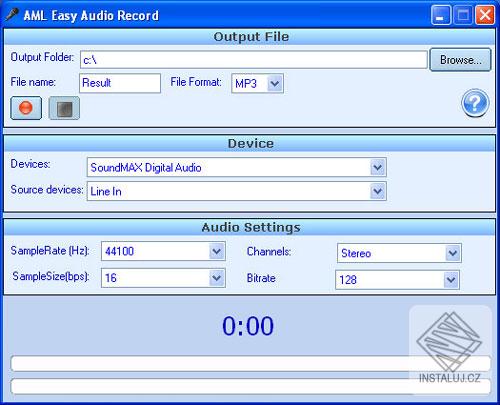Viewport: 500px width, 405px height.
Task: Minimize the AML Easy Audio Record window
Action: coord(441,15)
